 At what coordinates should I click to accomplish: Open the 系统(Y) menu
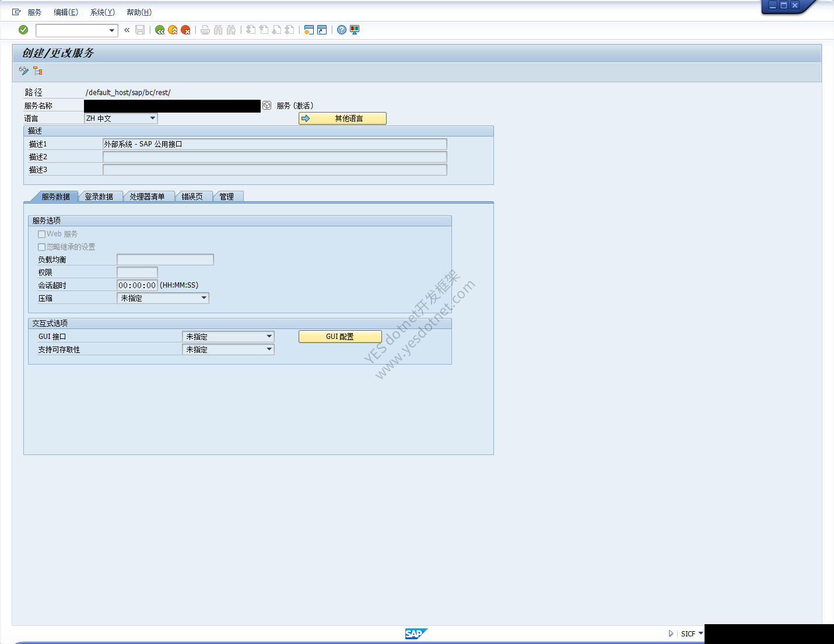pyautogui.click(x=103, y=12)
